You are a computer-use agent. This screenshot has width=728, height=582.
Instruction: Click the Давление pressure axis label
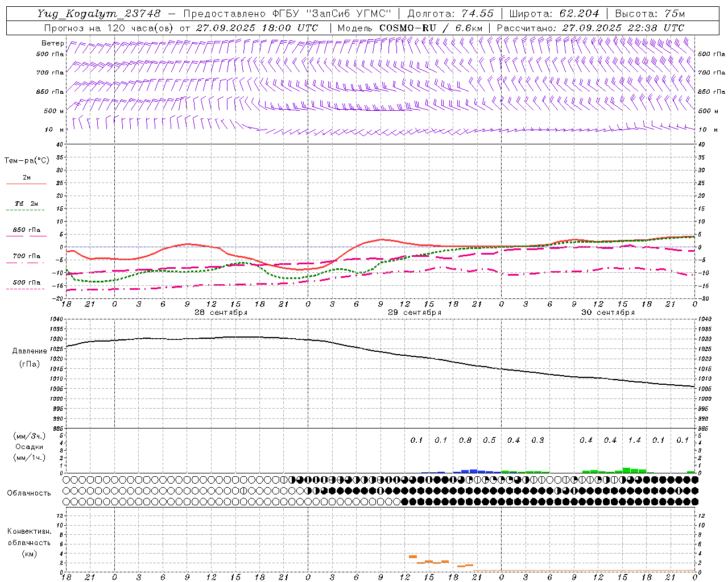pos(30,351)
